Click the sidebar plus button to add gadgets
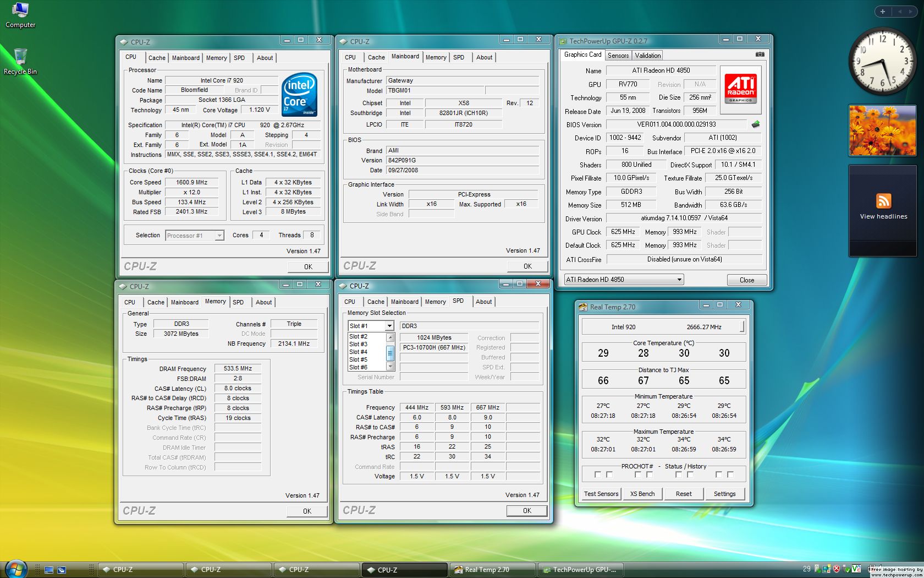 (883, 12)
